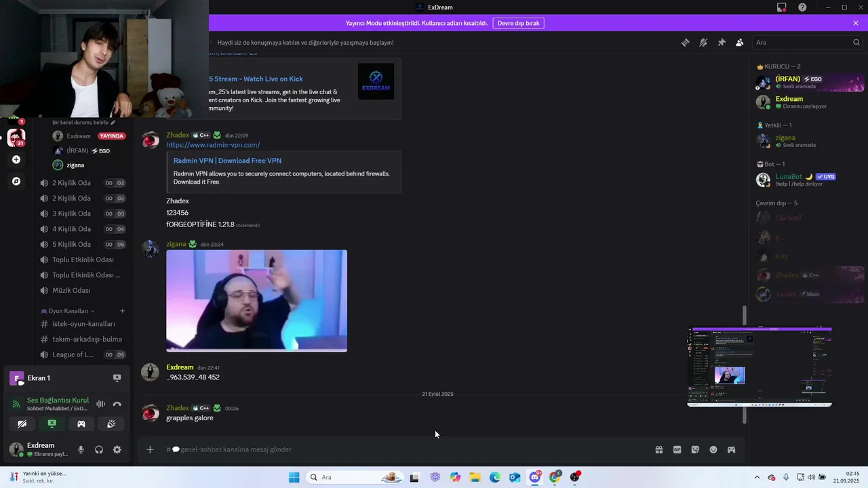Open the Threads icon in channel header
Viewport: 868px width, 488px height.
click(x=685, y=42)
